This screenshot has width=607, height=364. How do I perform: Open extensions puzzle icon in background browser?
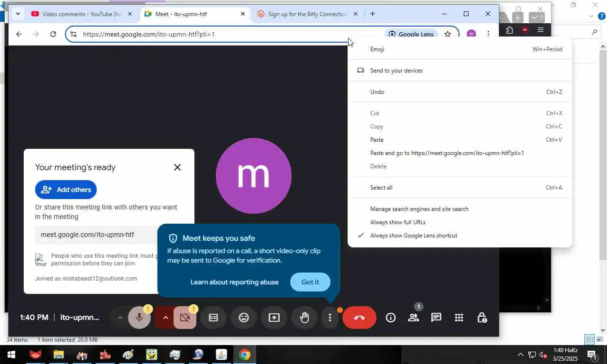[509, 30]
